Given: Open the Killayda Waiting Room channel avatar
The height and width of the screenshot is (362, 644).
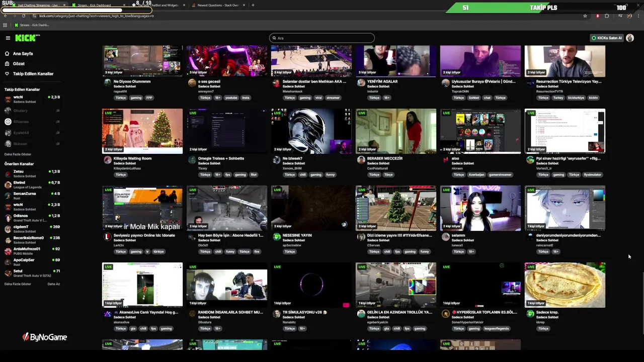Looking at the screenshot, I should 107,160.
